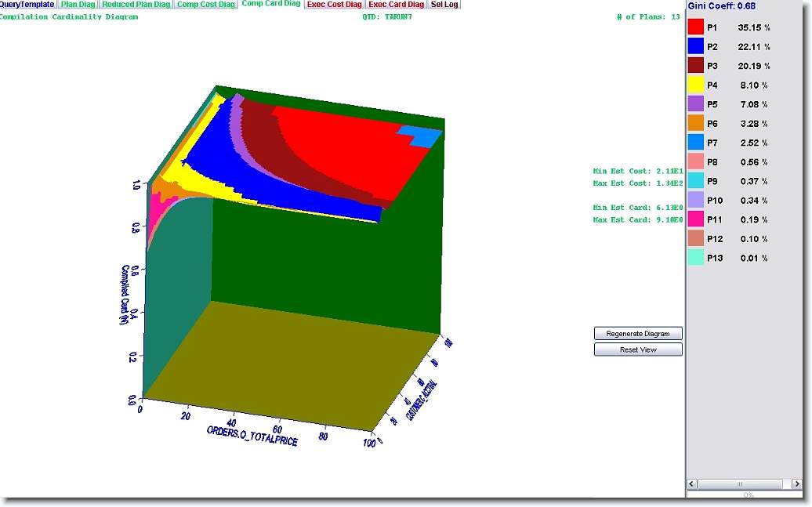This screenshot has height=507, width=812.
Task: Open the Sel Log tab
Action: [x=444, y=5]
